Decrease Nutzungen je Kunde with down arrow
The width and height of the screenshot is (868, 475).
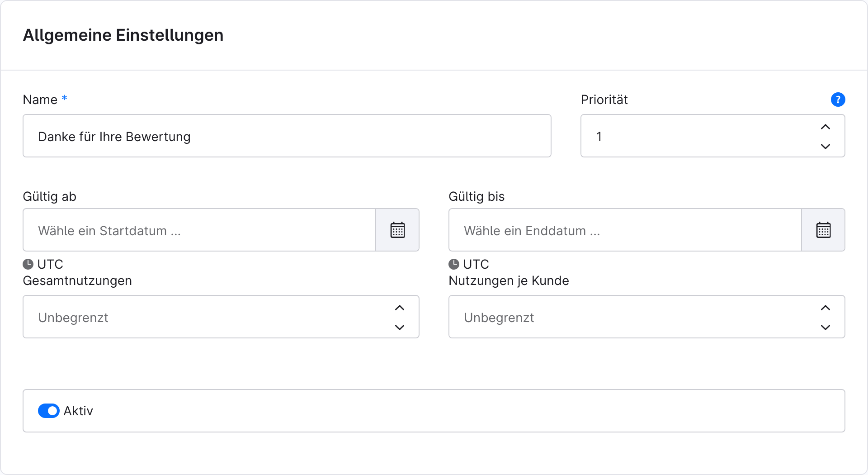[x=826, y=327]
